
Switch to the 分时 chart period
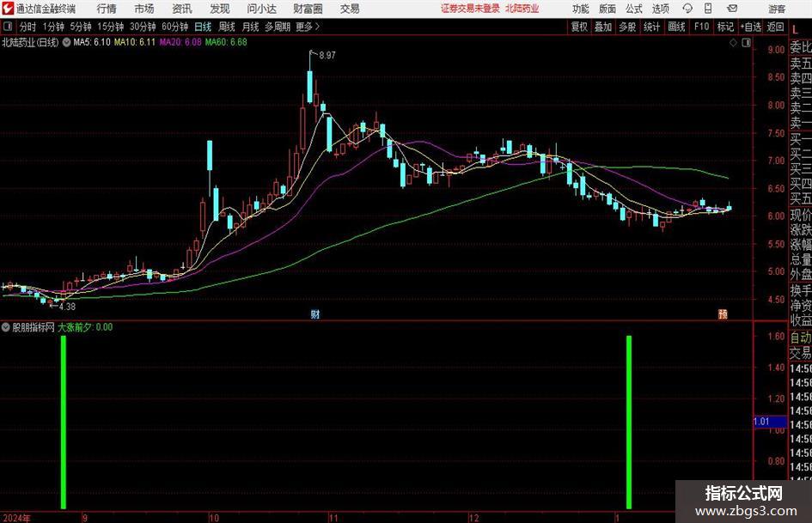click(27, 27)
